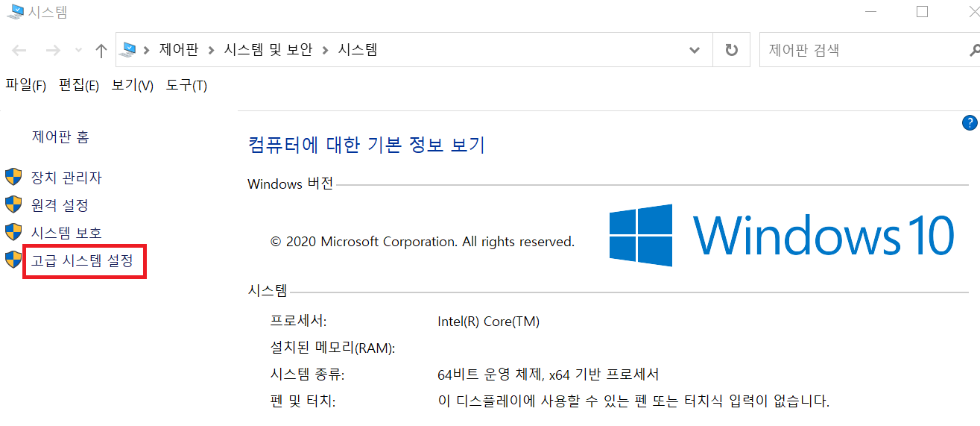Open the 보기(V) menu
This screenshot has height=426, width=980.
(133, 86)
